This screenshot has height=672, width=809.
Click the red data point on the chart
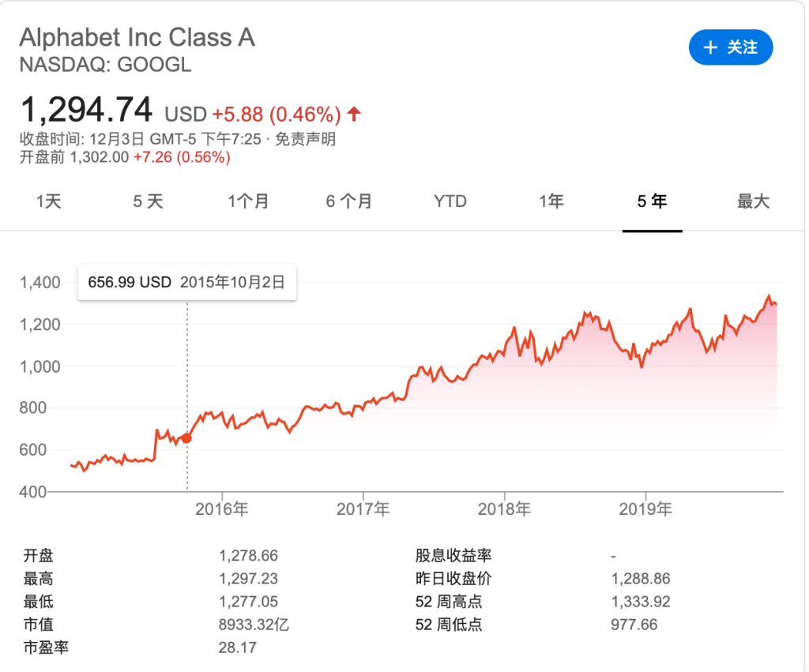pos(187,438)
